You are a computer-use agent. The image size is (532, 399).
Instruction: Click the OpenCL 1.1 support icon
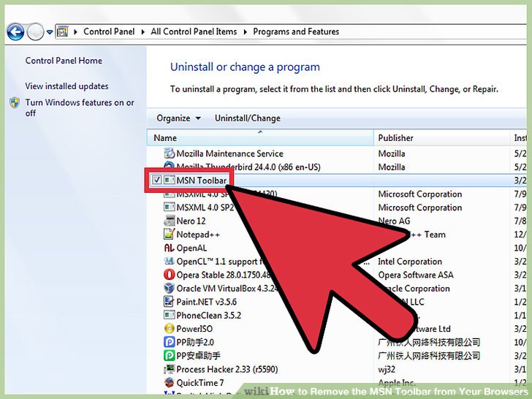(169, 262)
